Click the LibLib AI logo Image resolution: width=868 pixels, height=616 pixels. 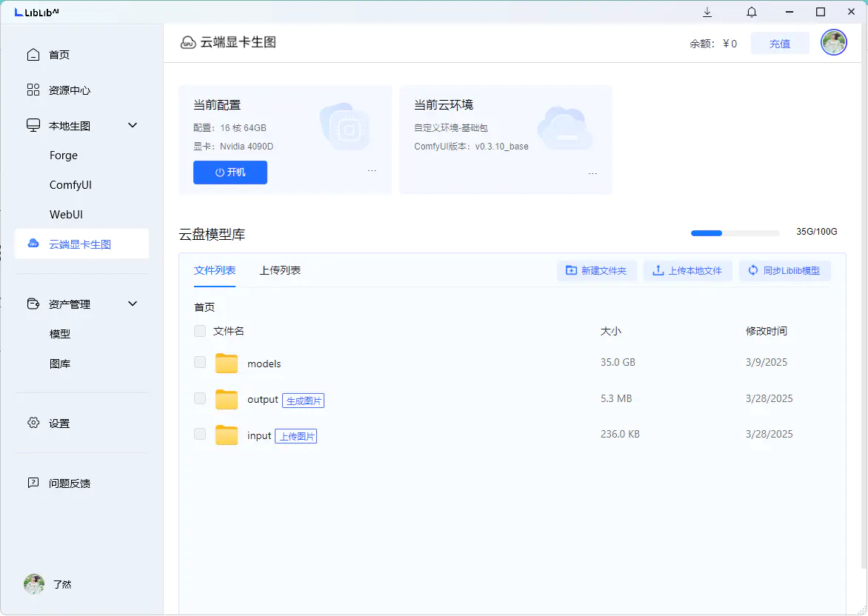point(36,12)
